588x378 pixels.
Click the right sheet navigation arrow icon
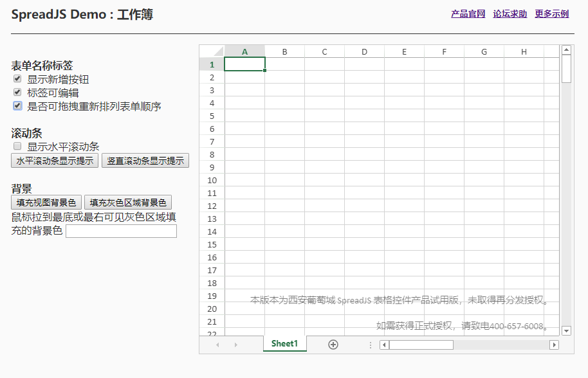235,345
